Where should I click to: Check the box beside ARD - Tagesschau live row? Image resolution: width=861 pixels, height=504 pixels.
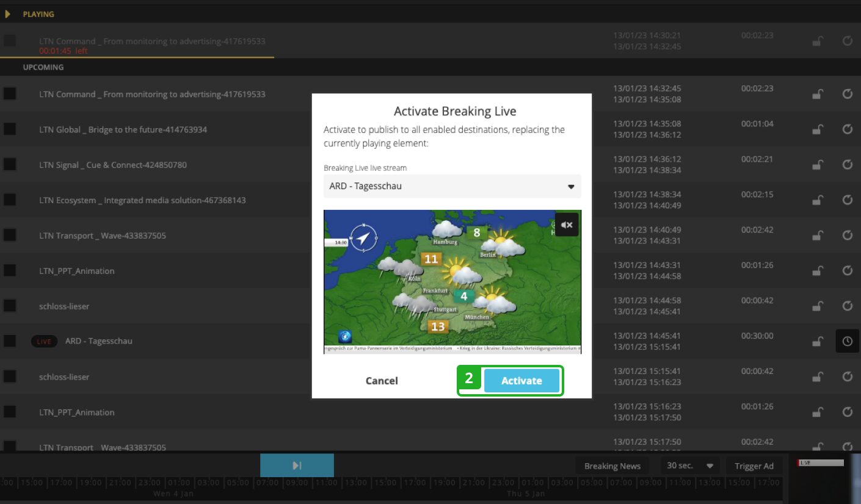coord(10,341)
